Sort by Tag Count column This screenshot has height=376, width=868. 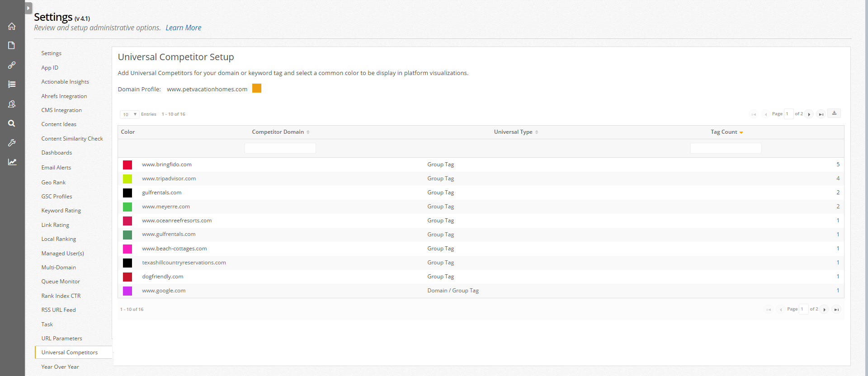point(726,132)
